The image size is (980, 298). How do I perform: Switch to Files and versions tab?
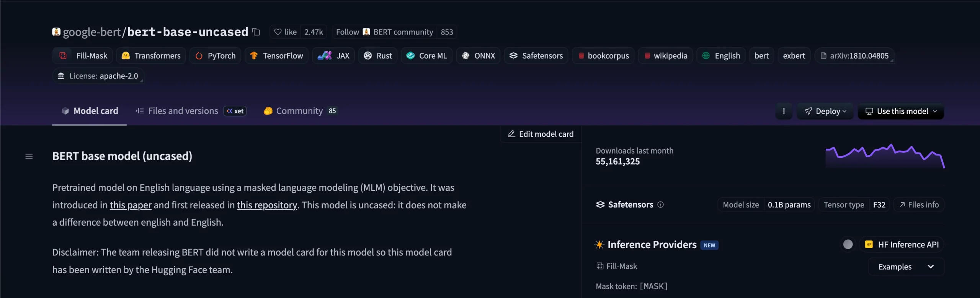pos(183,111)
